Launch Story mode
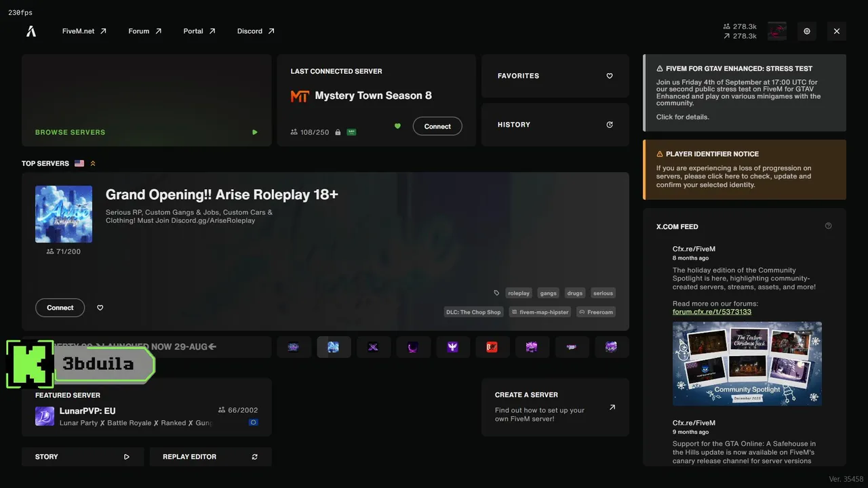The image size is (868, 488). coord(83,457)
